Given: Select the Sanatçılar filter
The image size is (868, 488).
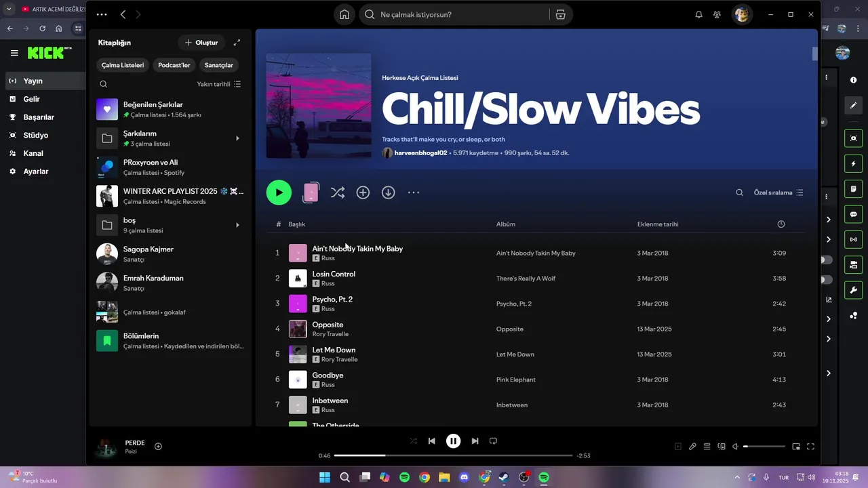Looking at the screenshot, I should (x=219, y=65).
